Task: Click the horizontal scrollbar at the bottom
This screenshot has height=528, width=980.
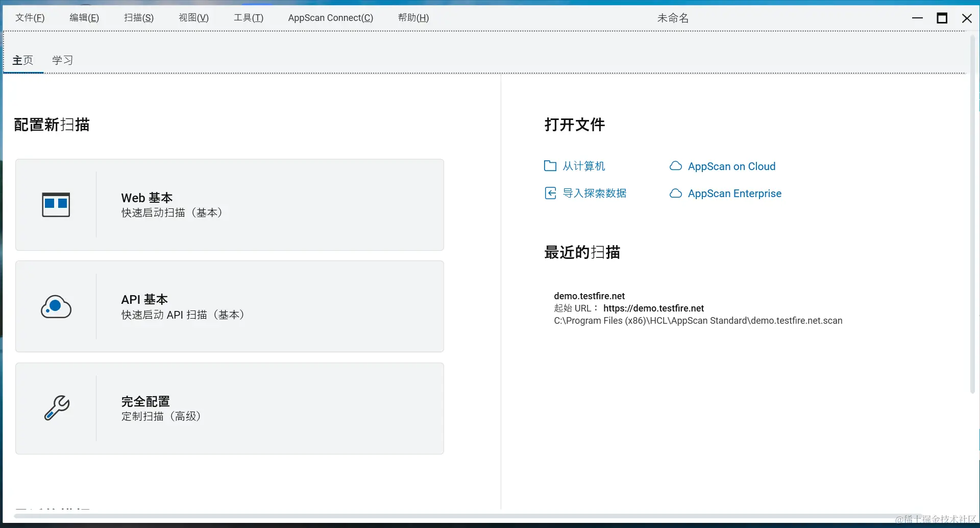Action: point(470,516)
